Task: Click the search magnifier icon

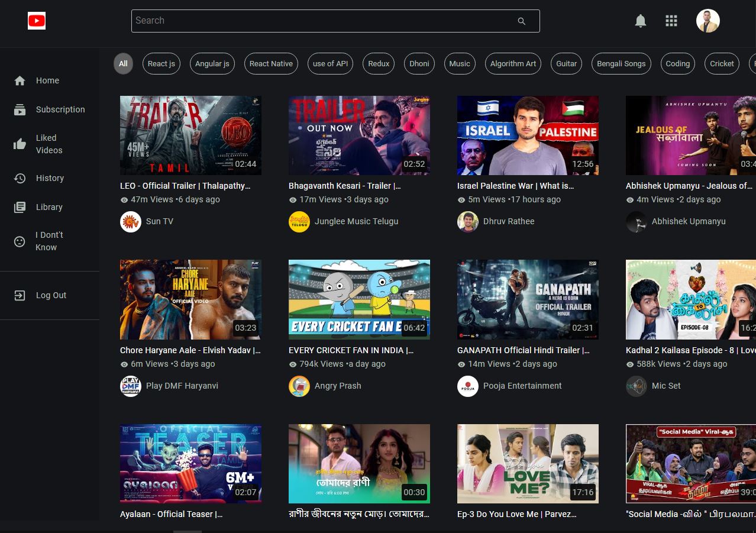Action: pos(521,21)
